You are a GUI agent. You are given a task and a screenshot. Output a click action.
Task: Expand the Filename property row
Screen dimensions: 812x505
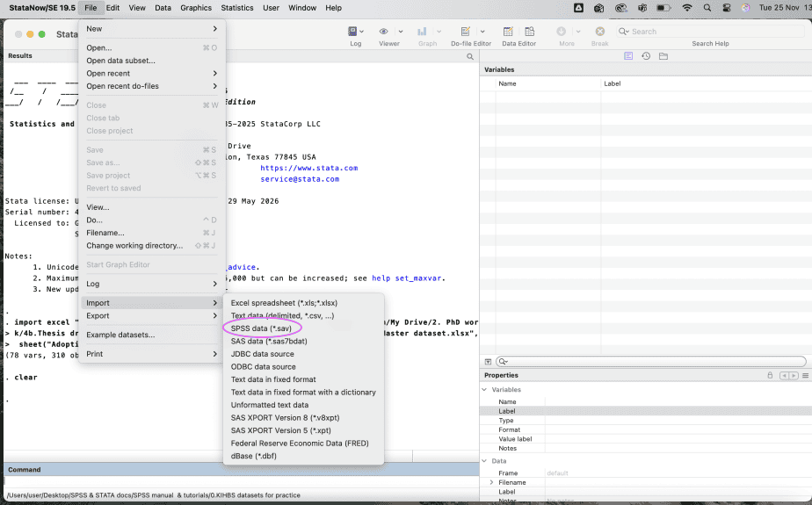tap(491, 482)
